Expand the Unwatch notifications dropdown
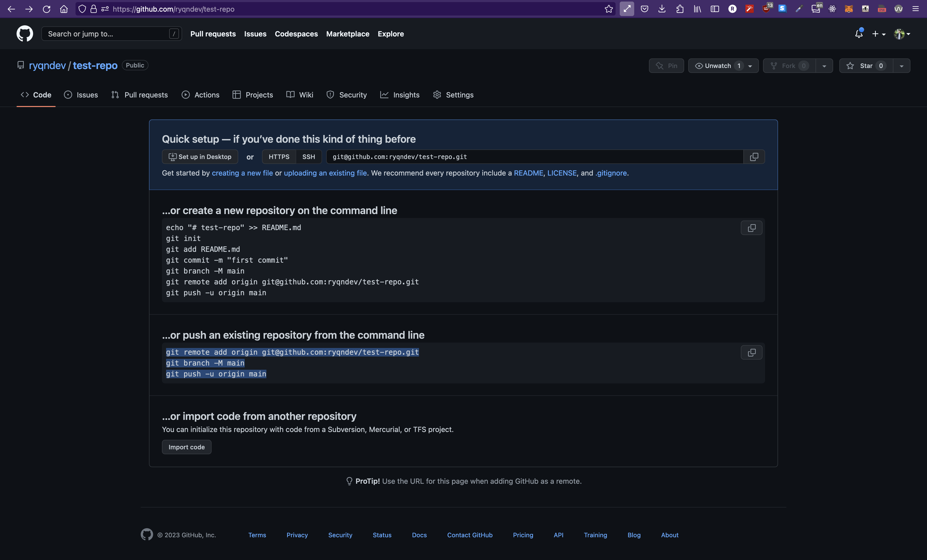Viewport: 927px width, 560px height. tap(750, 66)
